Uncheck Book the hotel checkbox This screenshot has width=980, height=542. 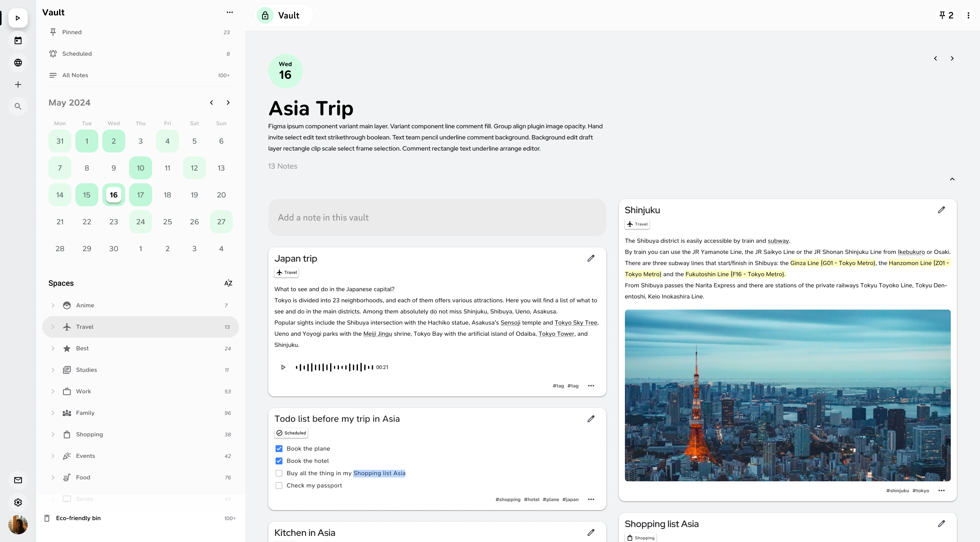click(x=279, y=461)
